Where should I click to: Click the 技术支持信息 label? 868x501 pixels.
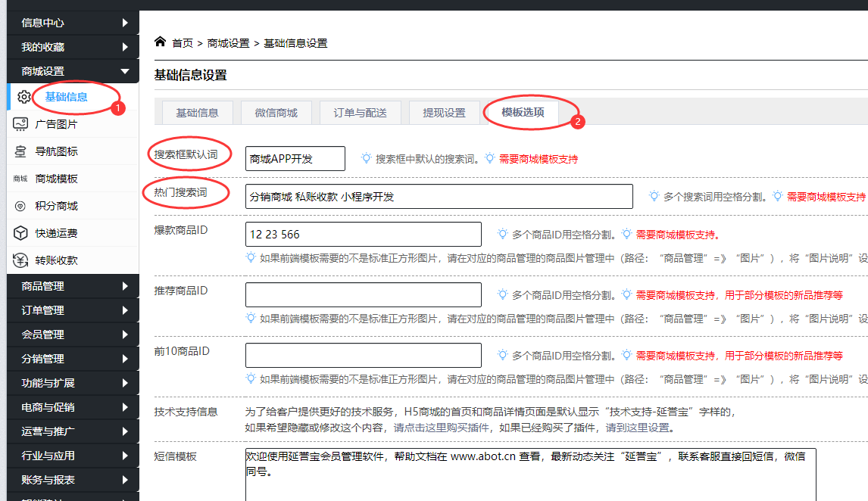point(186,412)
